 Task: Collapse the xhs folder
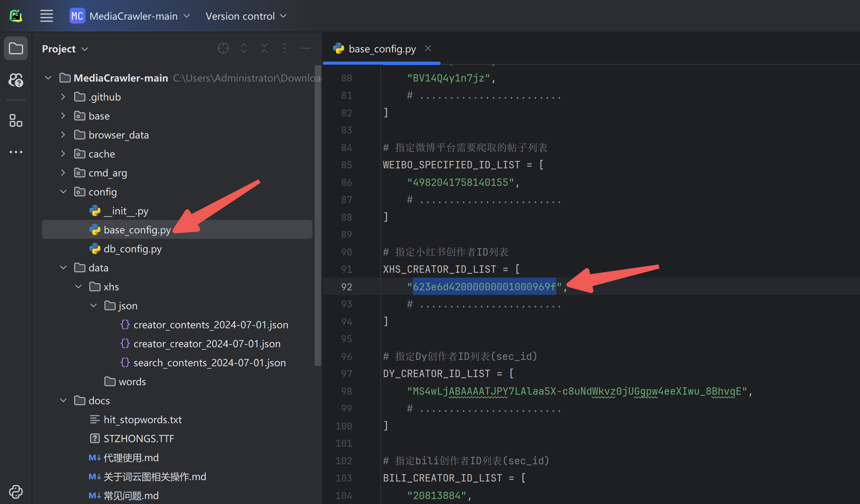click(78, 286)
